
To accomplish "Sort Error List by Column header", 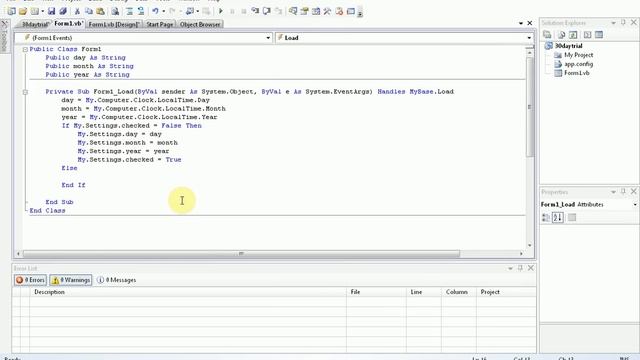I will pyautogui.click(x=458, y=292).
